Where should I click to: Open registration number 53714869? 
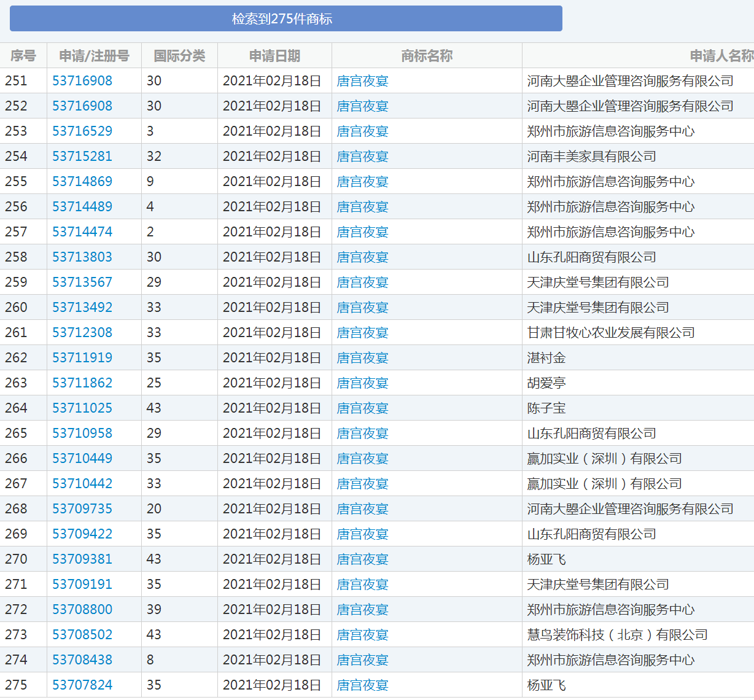[x=82, y=181]
